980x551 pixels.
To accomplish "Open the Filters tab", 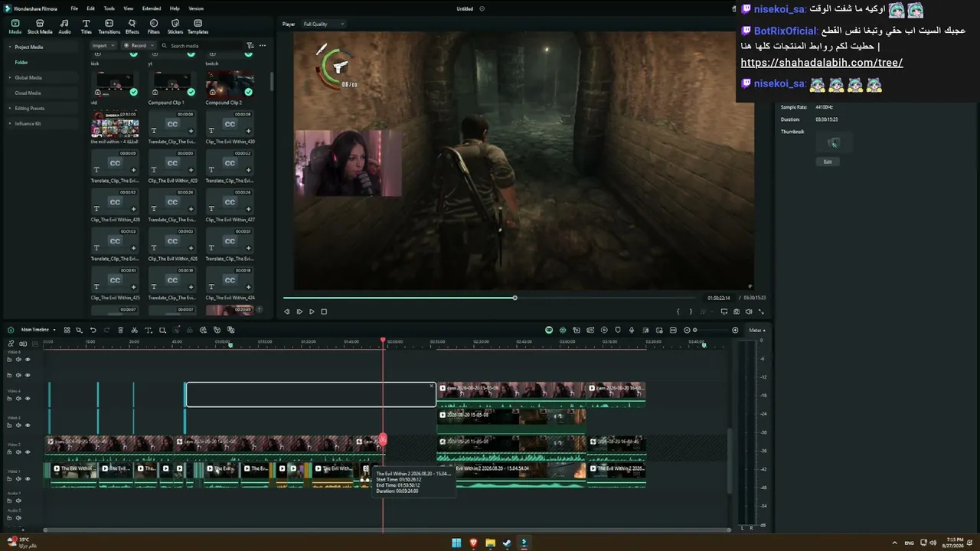I will 154,27.
